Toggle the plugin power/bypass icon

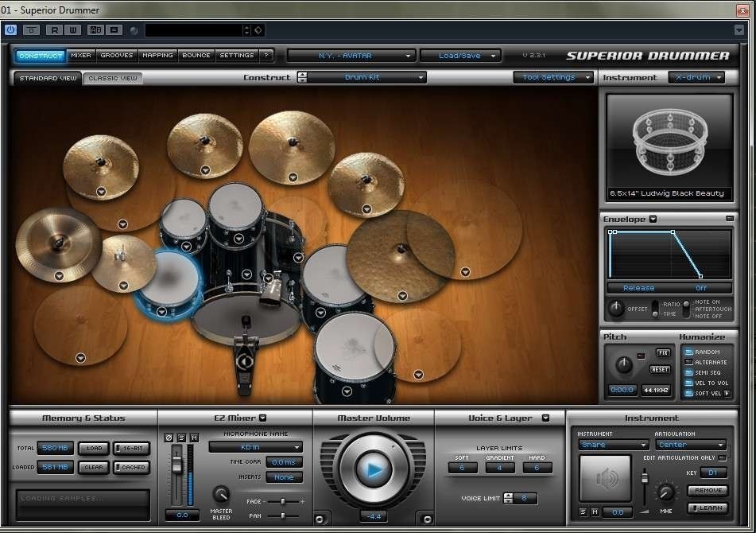pyautogui.click(x=10, y=30)
